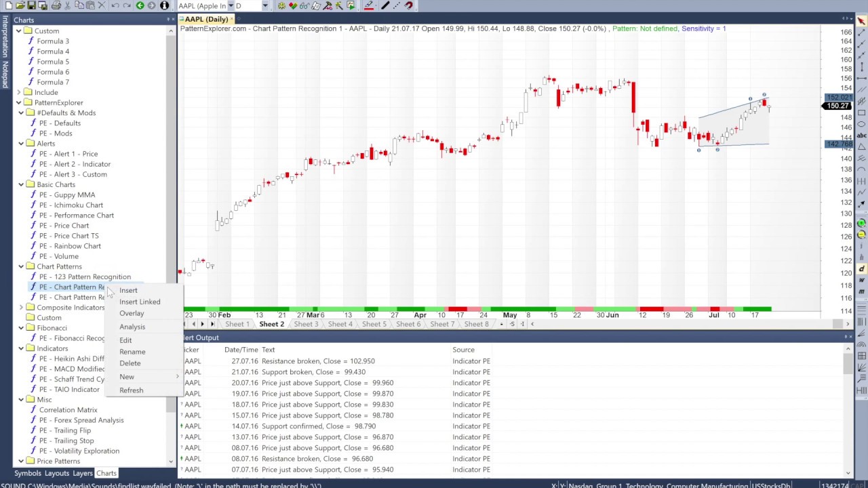Screen dimensions: 868x488
Task: Open the Layers bottom tab
Action: pos(83,473)
